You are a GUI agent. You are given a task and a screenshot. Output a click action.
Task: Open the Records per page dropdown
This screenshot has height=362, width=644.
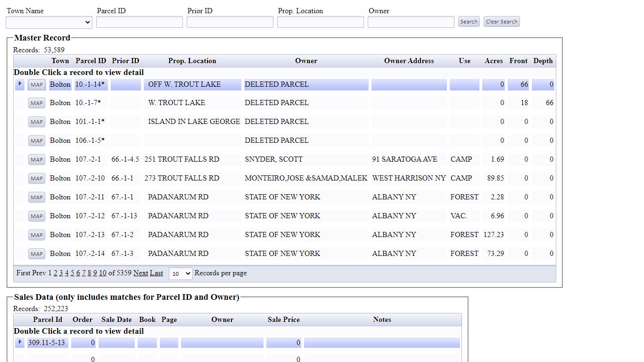click(x=181, y=273)
